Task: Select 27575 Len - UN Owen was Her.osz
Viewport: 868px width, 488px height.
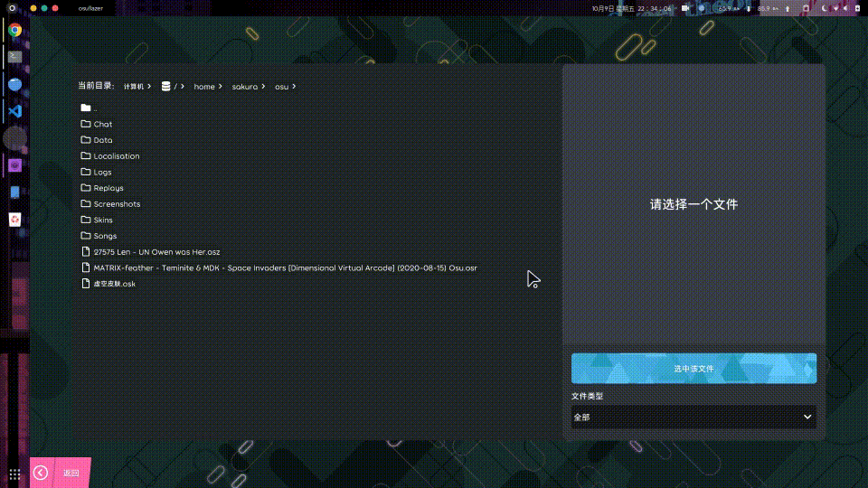Action: [x=151, y=252]
